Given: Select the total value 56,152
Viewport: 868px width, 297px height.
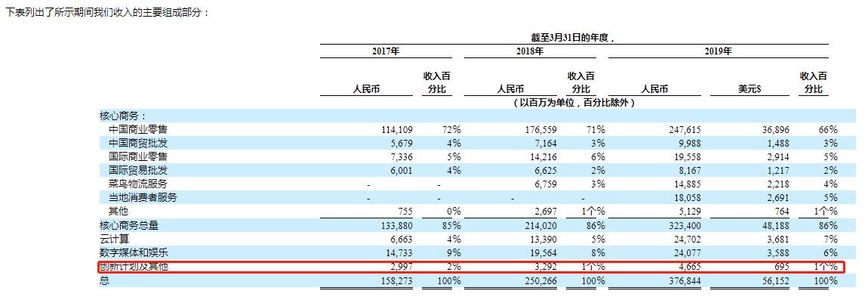Looking at the screenshot, I should [x=775, y=280].
